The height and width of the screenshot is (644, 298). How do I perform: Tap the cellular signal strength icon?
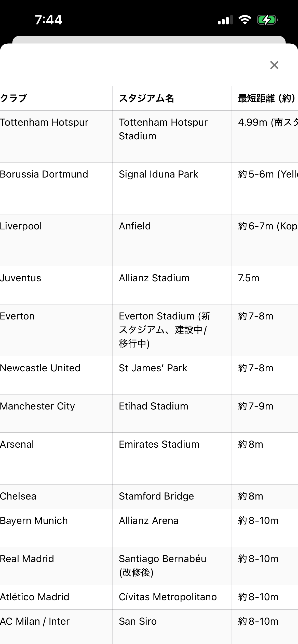[225, 20]
